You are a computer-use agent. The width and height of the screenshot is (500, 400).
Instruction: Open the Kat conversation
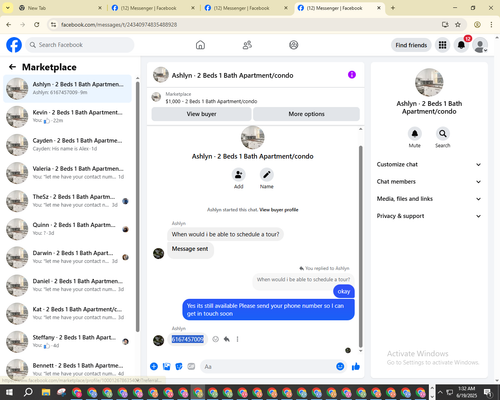click(x=67, y=313)
